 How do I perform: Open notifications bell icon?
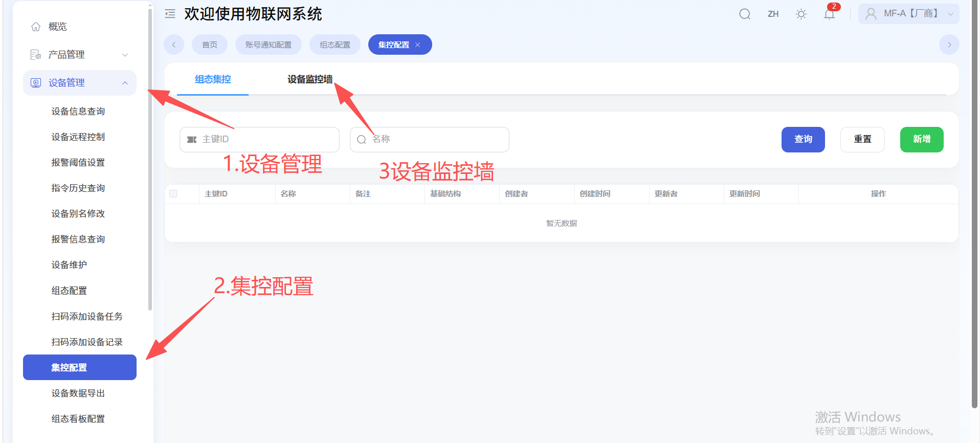pos(829,14)
